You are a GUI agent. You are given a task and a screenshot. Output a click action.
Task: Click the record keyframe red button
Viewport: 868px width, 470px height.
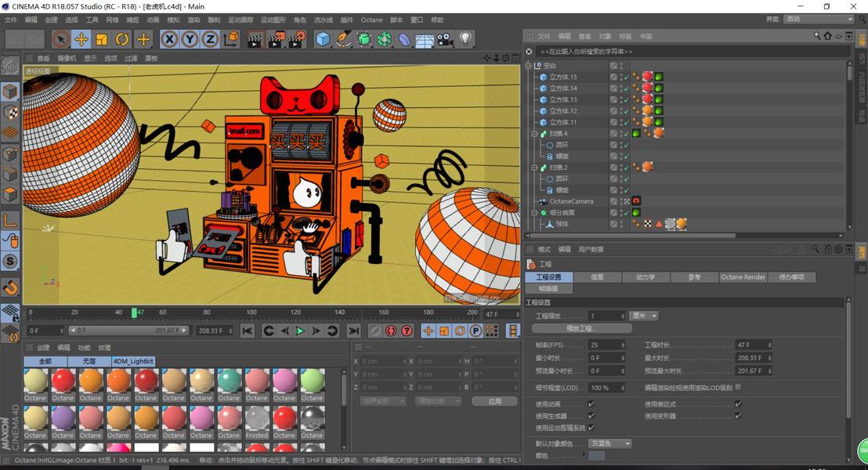coord(391,331)
